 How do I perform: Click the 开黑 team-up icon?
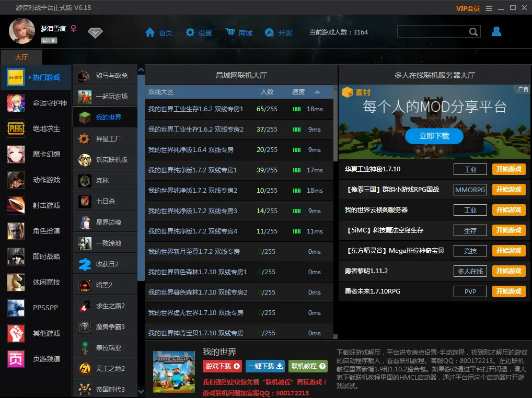point(269,32)
